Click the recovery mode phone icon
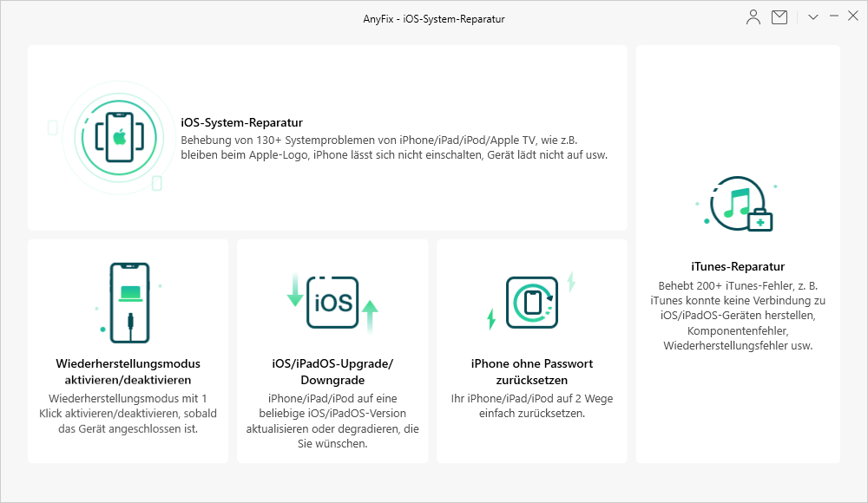 (x=129, y=303)
